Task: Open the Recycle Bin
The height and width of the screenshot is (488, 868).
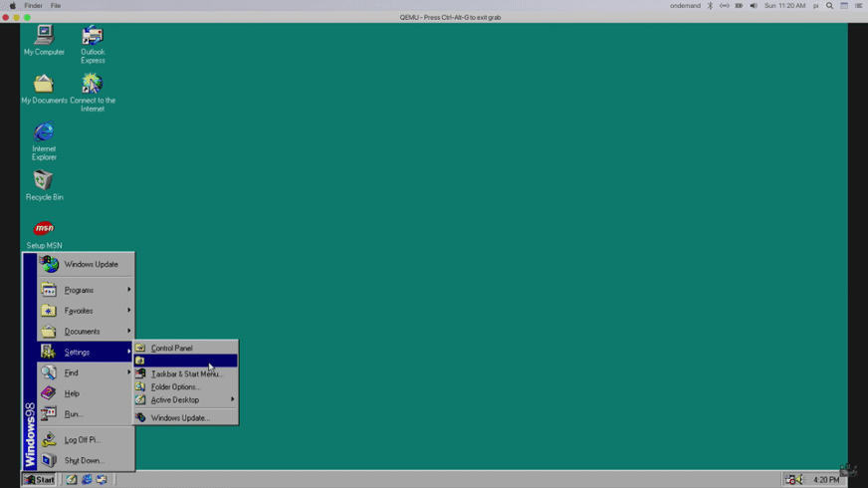Action: (x=44, y=180)
